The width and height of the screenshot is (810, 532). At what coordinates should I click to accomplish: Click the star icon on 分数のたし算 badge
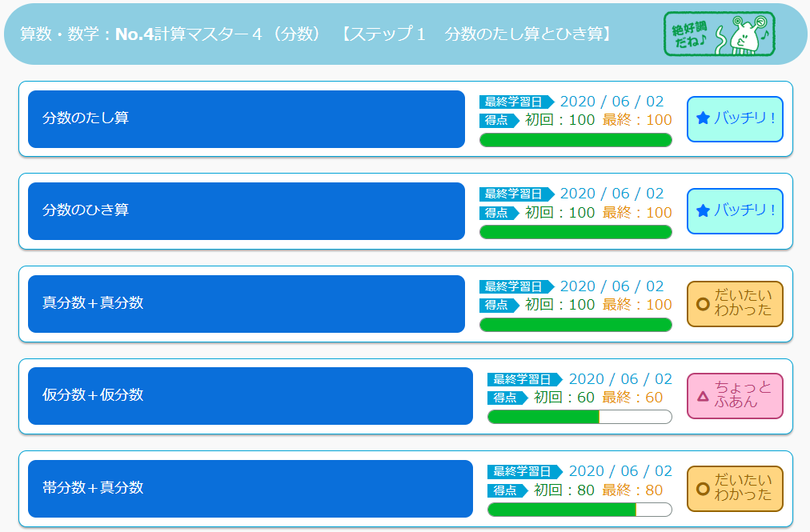pos(703,118)
